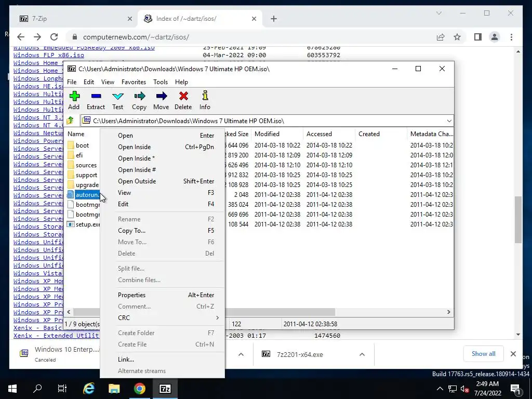532x399 pixels.
Task: Open the File menu in 7-Zip
Action: (x=72, y=82)
